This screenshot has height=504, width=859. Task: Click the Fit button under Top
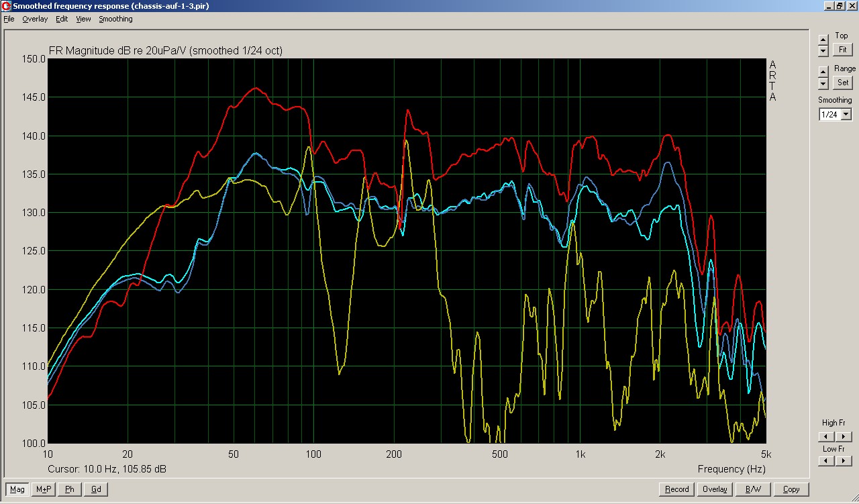842,50
